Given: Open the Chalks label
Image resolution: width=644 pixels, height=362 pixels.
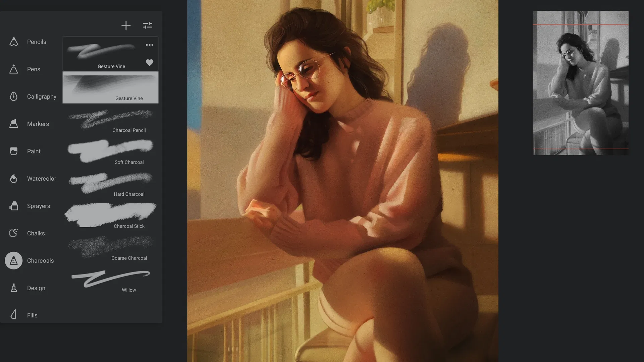Looking at the screenshot, I should [x=36, y=233].
